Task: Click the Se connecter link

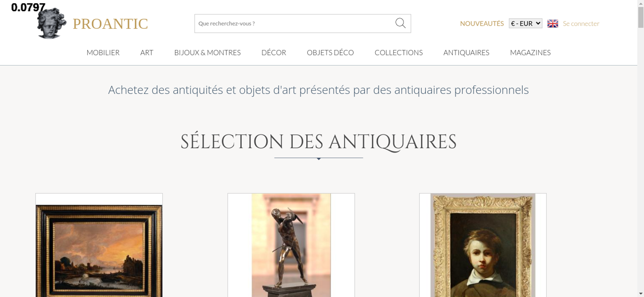Action: 581,23
